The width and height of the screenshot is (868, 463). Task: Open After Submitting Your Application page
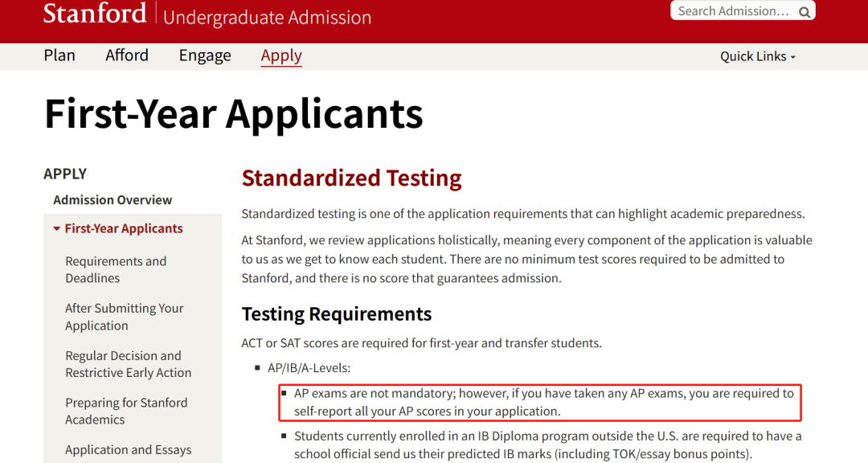[124, 317]
